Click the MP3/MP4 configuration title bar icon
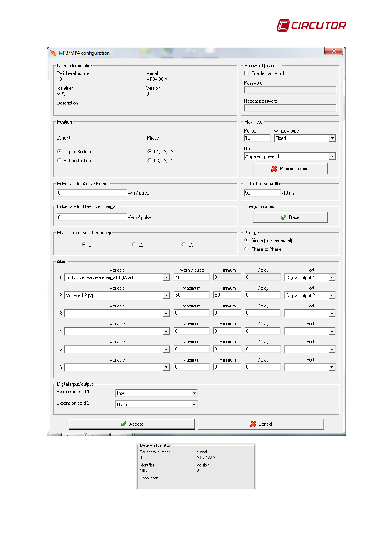The height and width of the screenshot is (554, 392). coord(53,53)
